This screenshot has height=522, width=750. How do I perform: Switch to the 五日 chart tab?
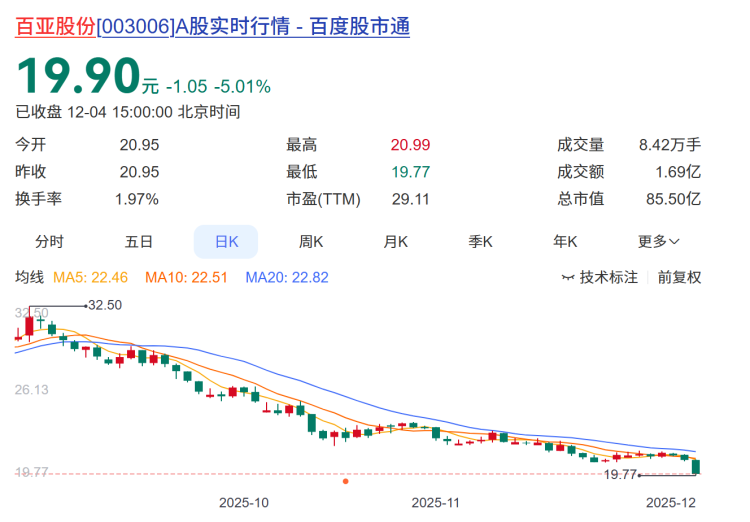(139, 242)
